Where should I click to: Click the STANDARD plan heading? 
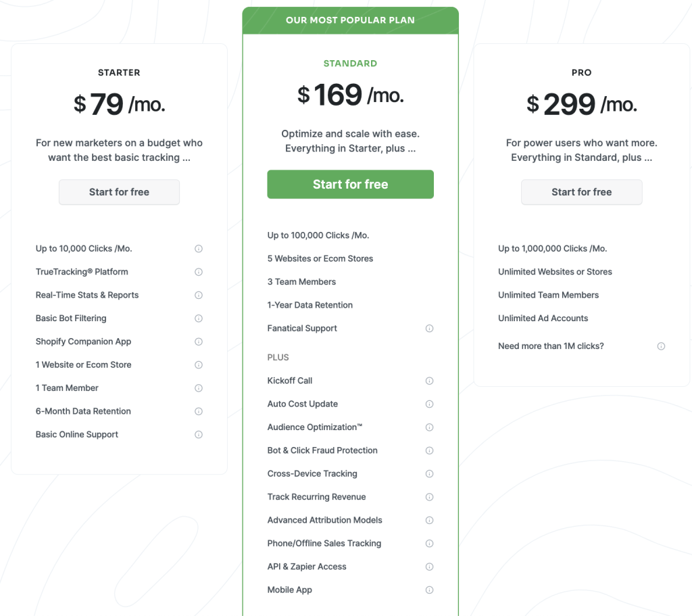350,64
